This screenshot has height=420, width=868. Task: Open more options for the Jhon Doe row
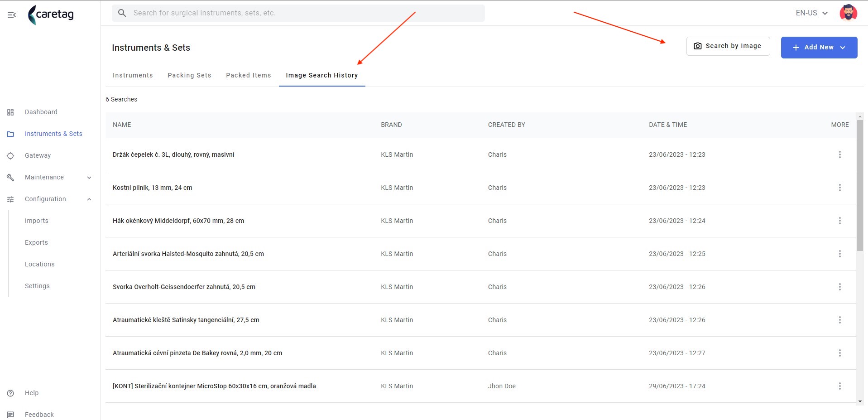point(839,386)
